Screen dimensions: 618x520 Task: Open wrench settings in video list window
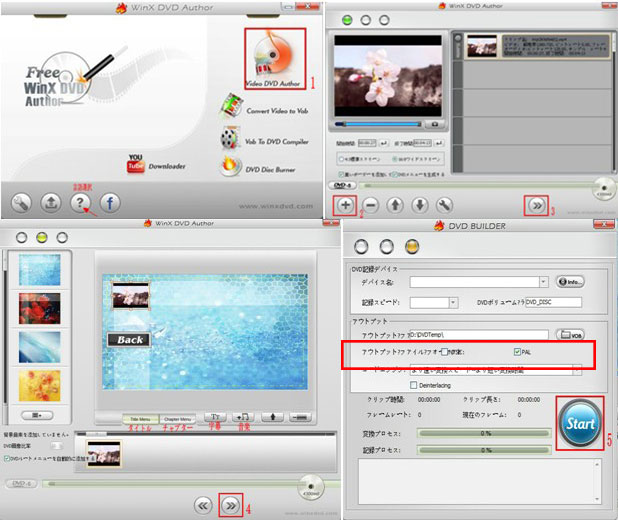444,205
